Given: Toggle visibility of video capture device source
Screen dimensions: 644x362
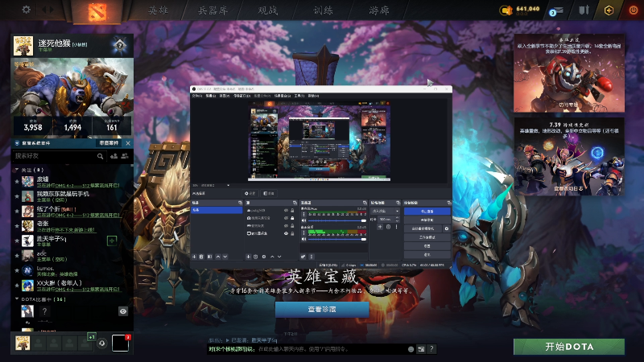Looking at the screenshot, I should click(x=286, y=218).
